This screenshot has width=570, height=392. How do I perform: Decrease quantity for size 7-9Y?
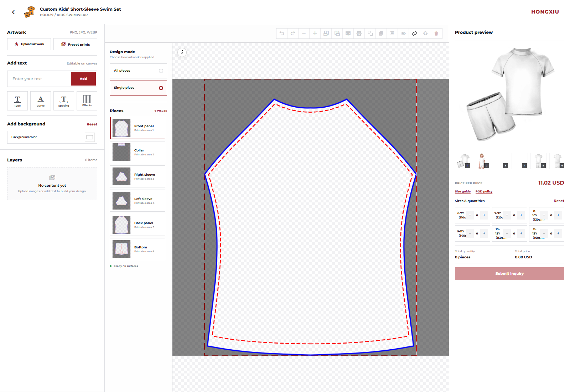tap(507, 215)
